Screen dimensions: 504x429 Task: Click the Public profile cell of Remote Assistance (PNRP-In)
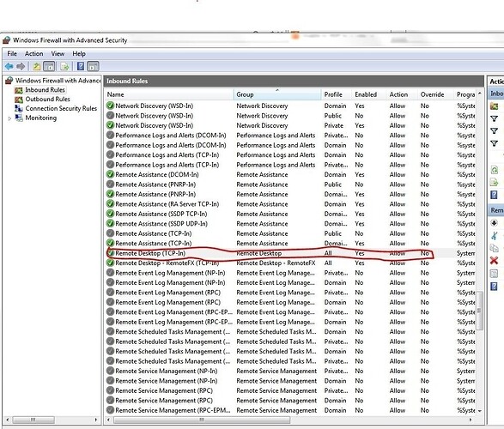332,184
